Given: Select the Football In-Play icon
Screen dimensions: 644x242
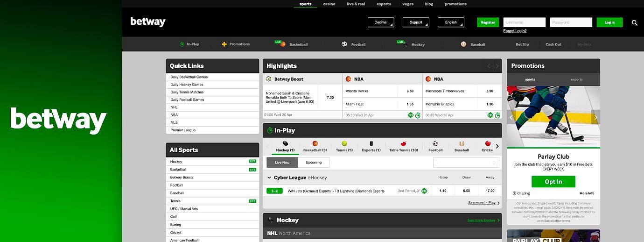Looking at the screenshot, I should point(435,143).
